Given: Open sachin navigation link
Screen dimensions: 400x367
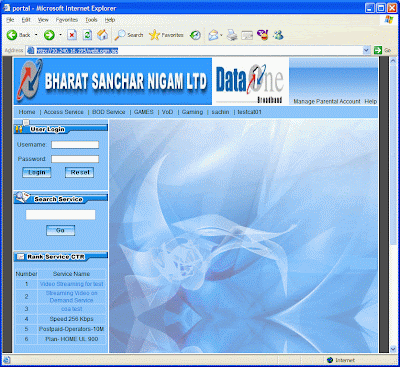Looking at the screenshot, I should click(x=220, y=112).
